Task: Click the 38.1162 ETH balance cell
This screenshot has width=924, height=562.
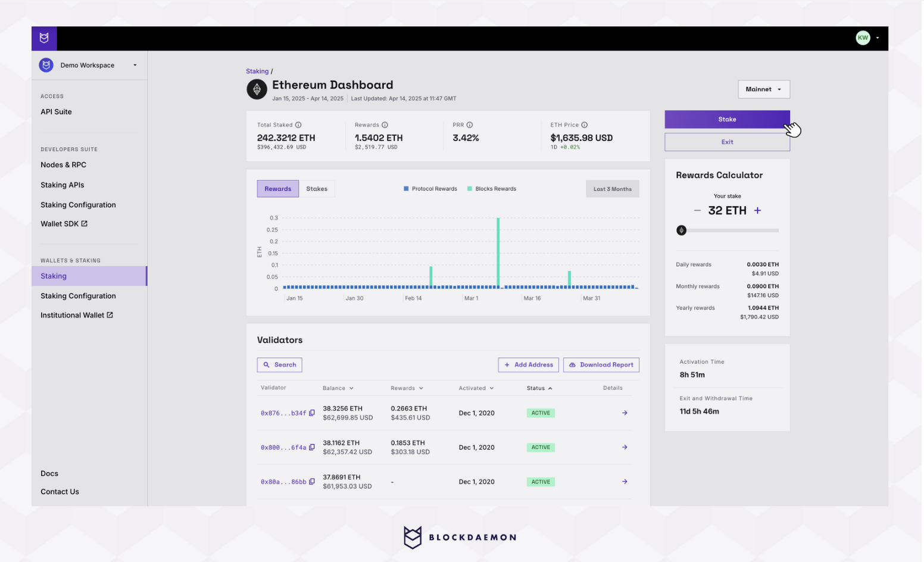Action: point(341,443)
